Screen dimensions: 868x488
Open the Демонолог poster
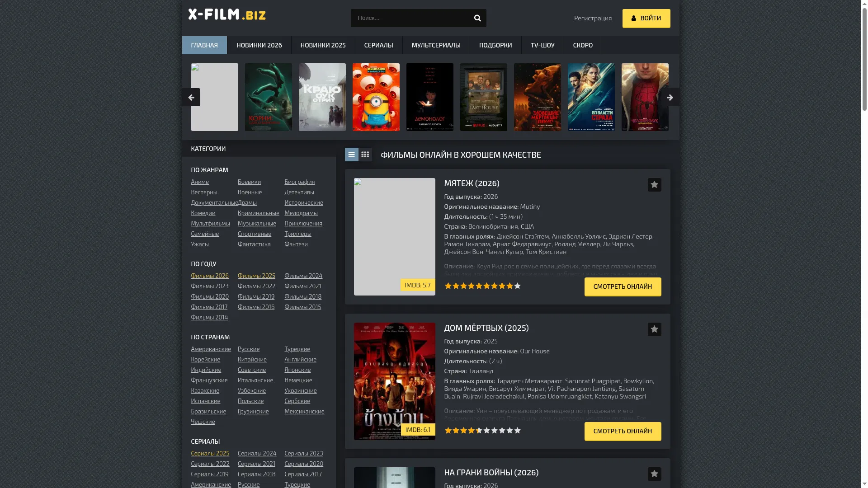point(430,97)
